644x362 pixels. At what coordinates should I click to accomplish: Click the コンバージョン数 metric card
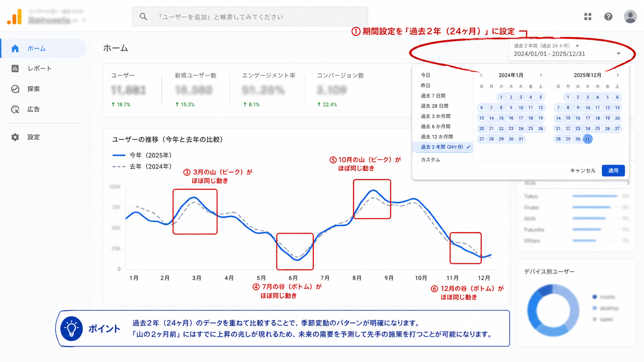point(340,90)
